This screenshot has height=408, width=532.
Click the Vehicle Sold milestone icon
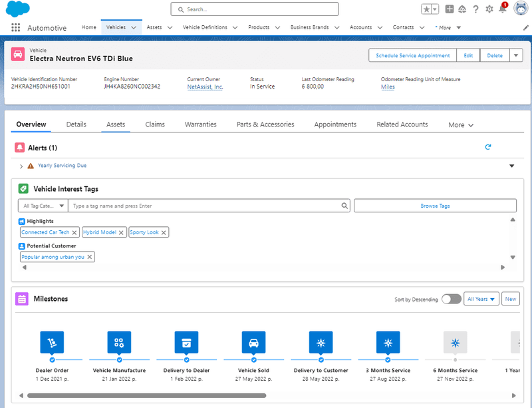(x=253, y=342)
